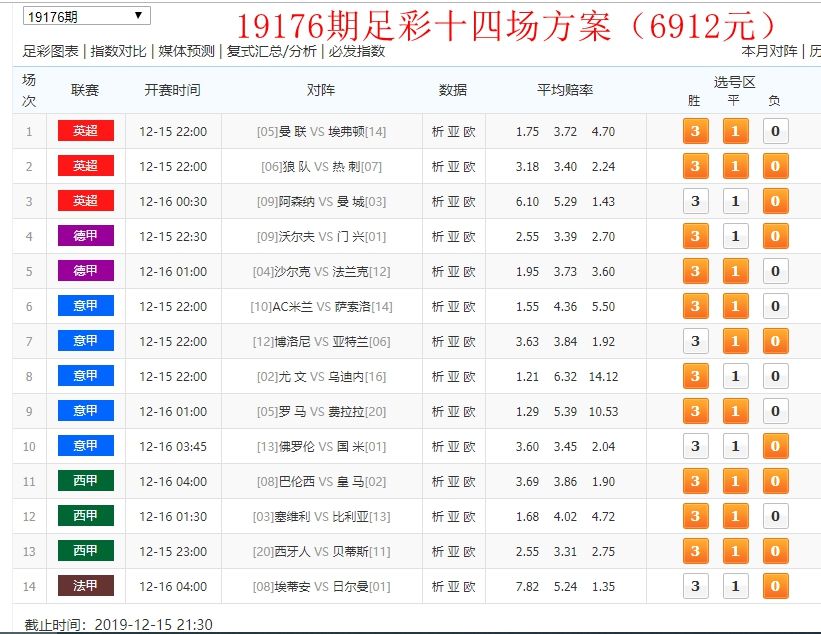Toggle loss (0) for 博洛尼 VS 亚特兰
This screenshot has height=634, width=821.
click(x=775, y=341)
